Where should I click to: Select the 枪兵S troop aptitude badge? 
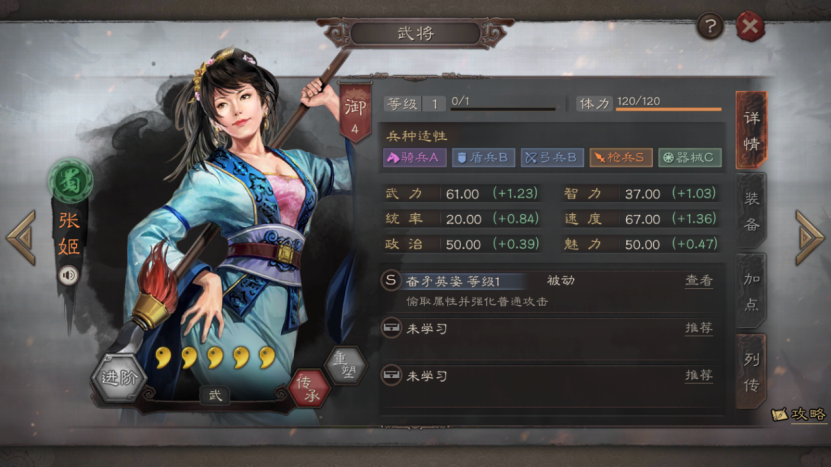(x=621, y=157)
